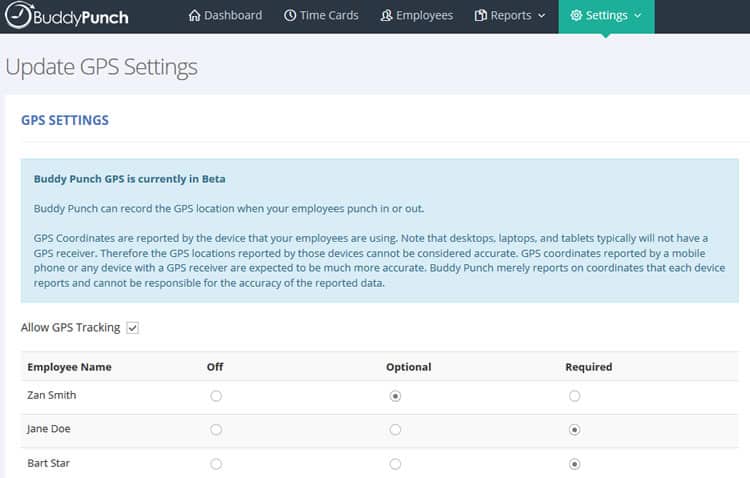Select Optional for Jane Doe
Screen dimensions: 750x478
[x=395, y=430]
